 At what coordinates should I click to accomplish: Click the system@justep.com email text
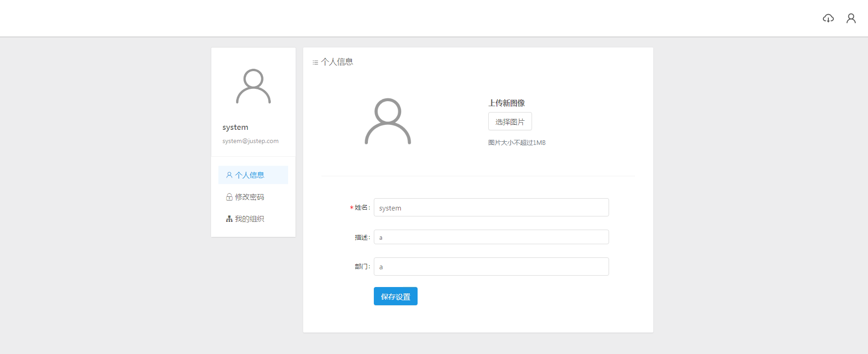(250, 141)
